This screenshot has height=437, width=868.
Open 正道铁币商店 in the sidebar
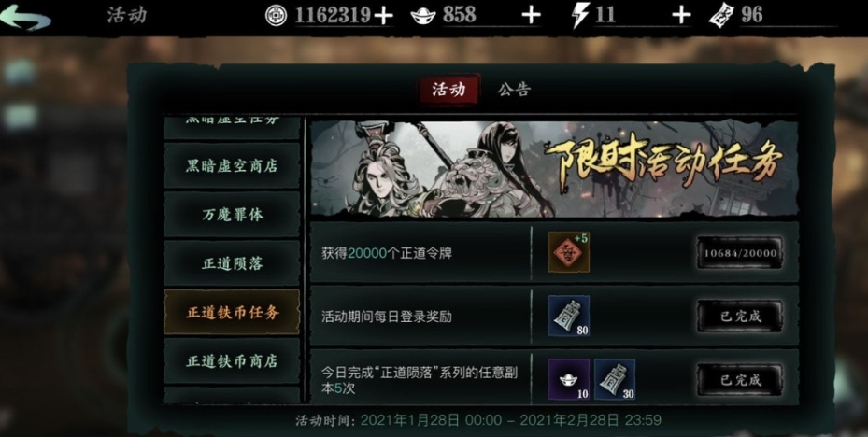(x=232, y=361)
